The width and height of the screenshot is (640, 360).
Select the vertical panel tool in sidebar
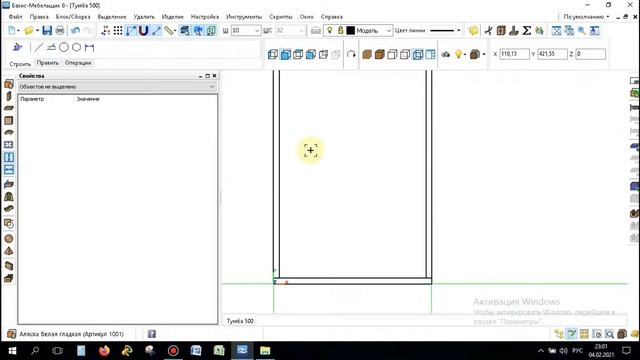tap(9, 157)
